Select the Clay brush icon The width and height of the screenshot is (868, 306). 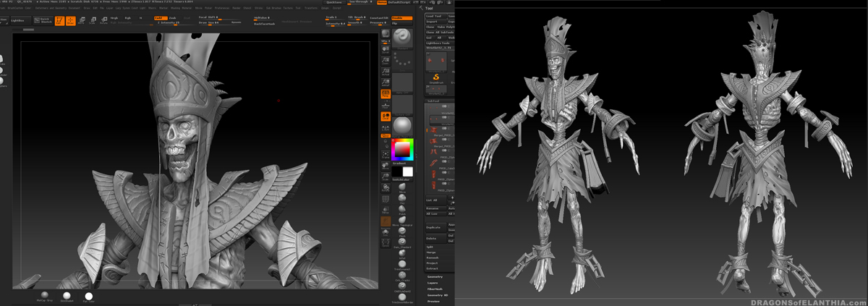coord(402,198)
